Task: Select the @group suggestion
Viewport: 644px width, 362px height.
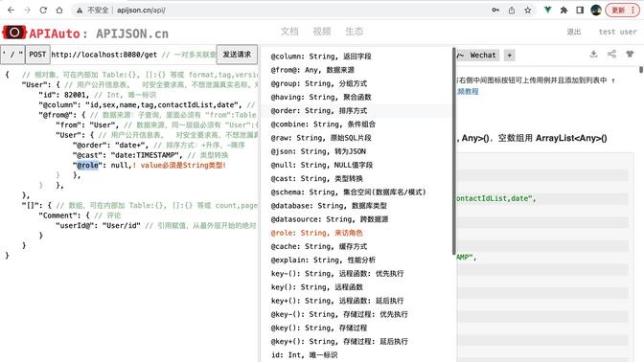Action: point(356,83)
